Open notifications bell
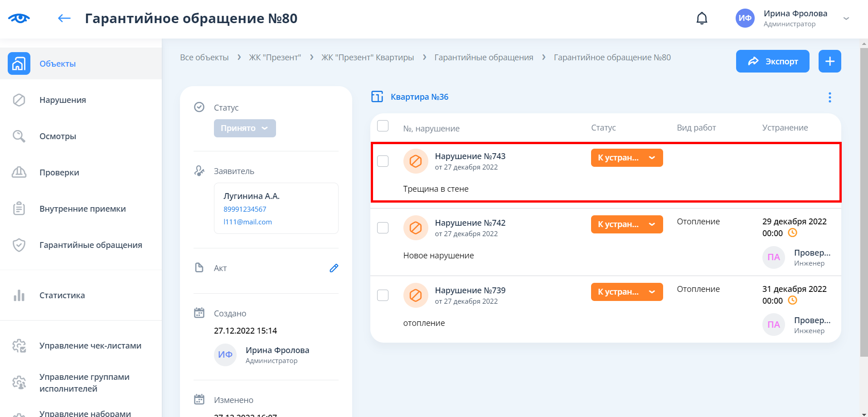 coord(702,18)
